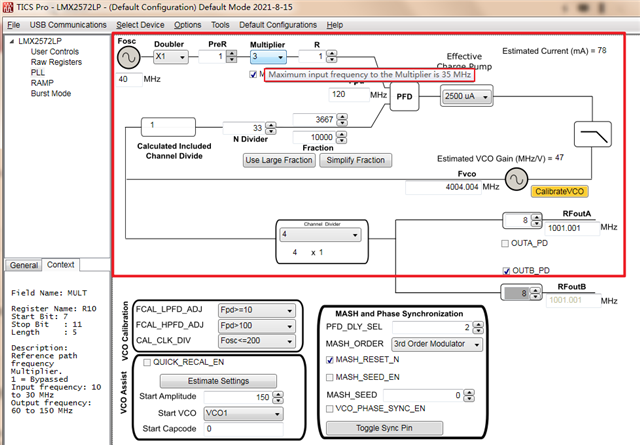Open the Default Configurations menu
The width and height of the screenshot is (640, 445).
(x=278, y=25)
